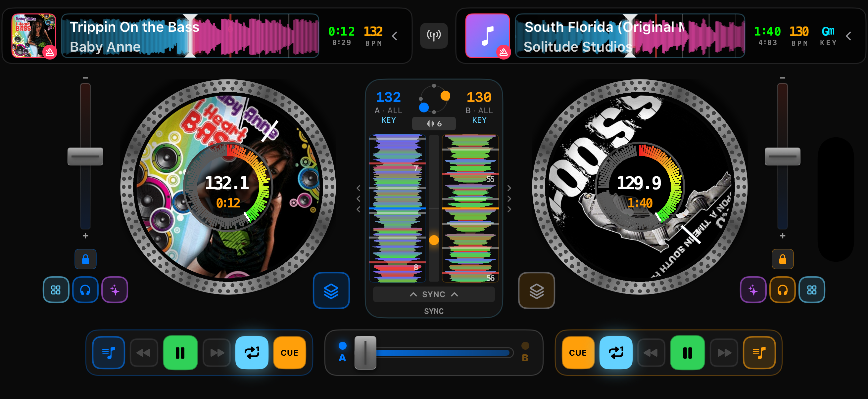This screenshot has height=399, width=868.
Task: Click left triple chevron beside waveforms
Action: coord(359,199)
